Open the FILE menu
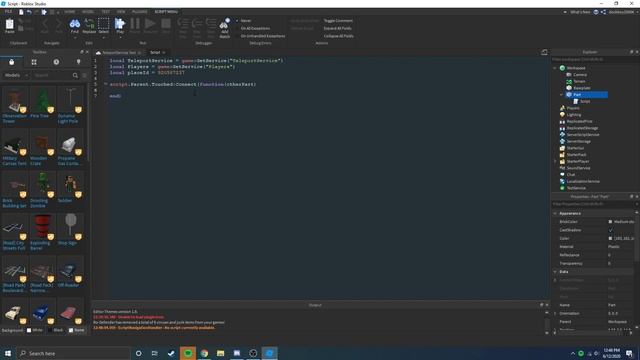640x360 pixels. coord(8,12)
